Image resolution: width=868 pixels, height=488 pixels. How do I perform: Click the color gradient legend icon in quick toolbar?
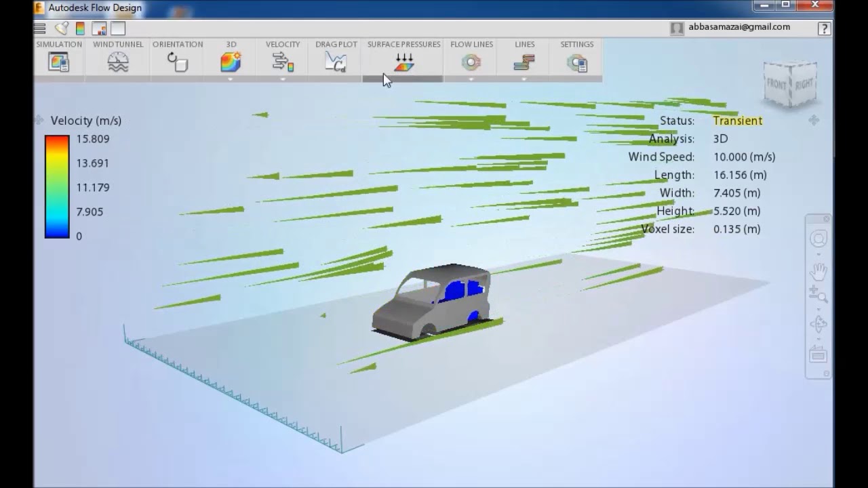80,28
